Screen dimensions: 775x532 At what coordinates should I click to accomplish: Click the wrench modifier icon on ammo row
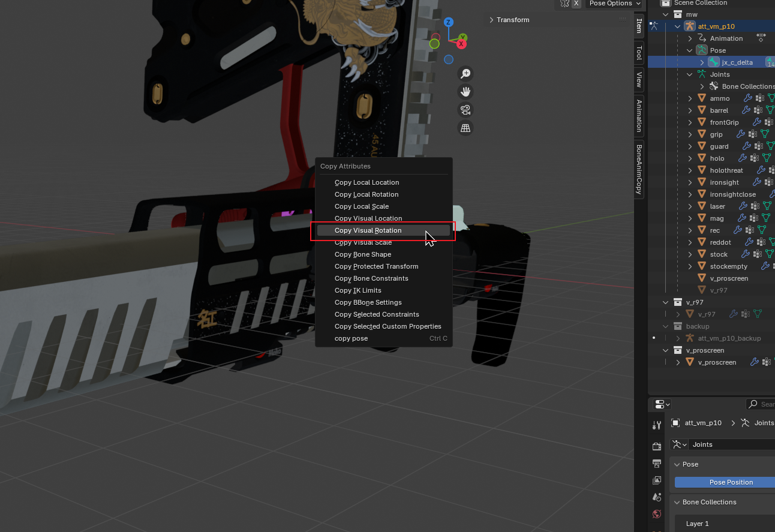pyautogui.click(x=747, y=98)
